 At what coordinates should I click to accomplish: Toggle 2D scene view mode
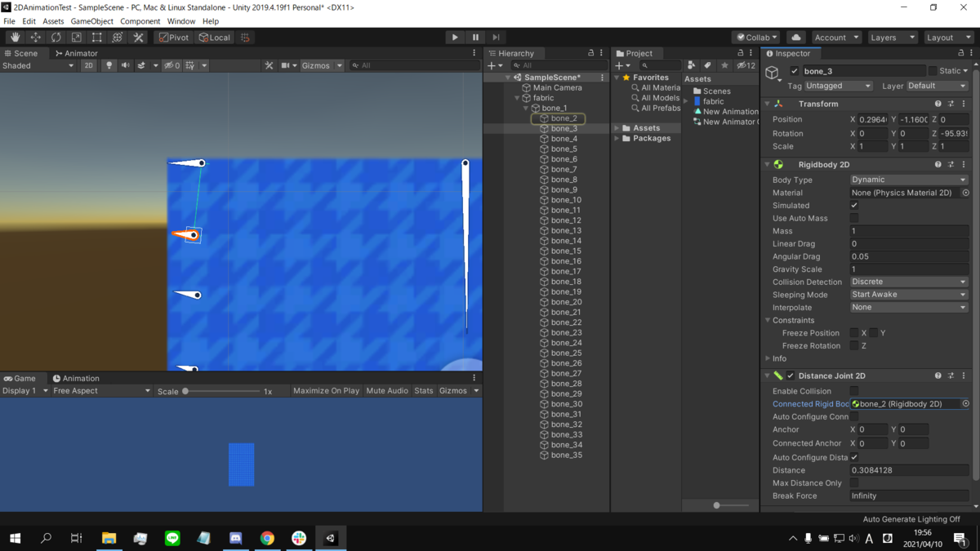tap(88, 65)
